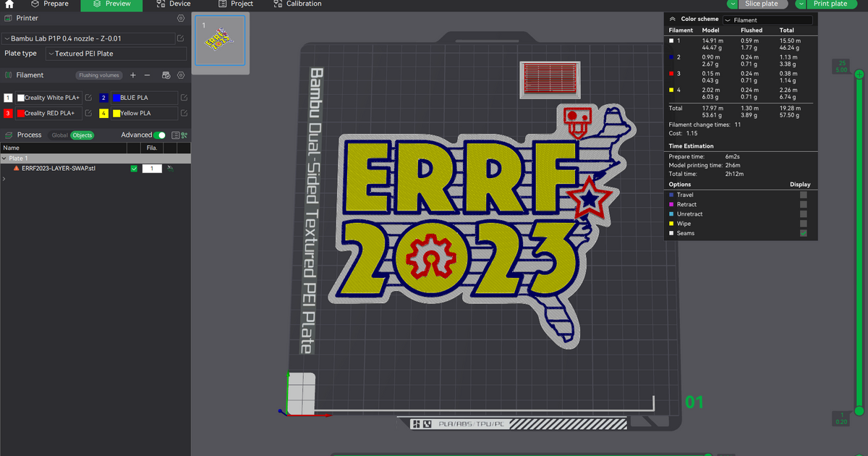868x456 pixels.
Task: Open printer settings with the gear icon
Action: click(181, 18)
